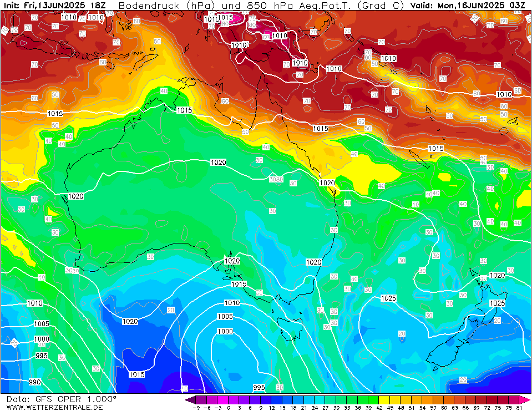
Task: Click the pink right arrow of the color scale
Action: (524, 400)
